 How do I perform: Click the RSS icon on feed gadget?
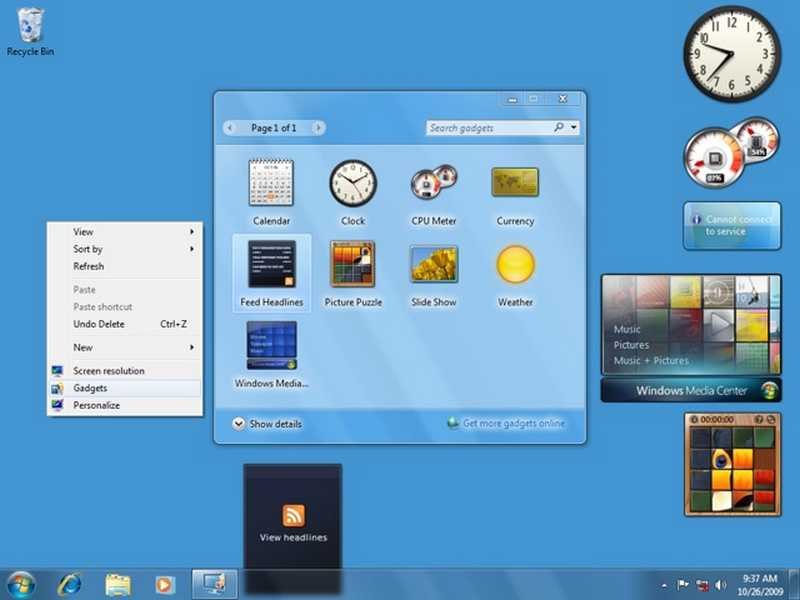pos(293,515)
